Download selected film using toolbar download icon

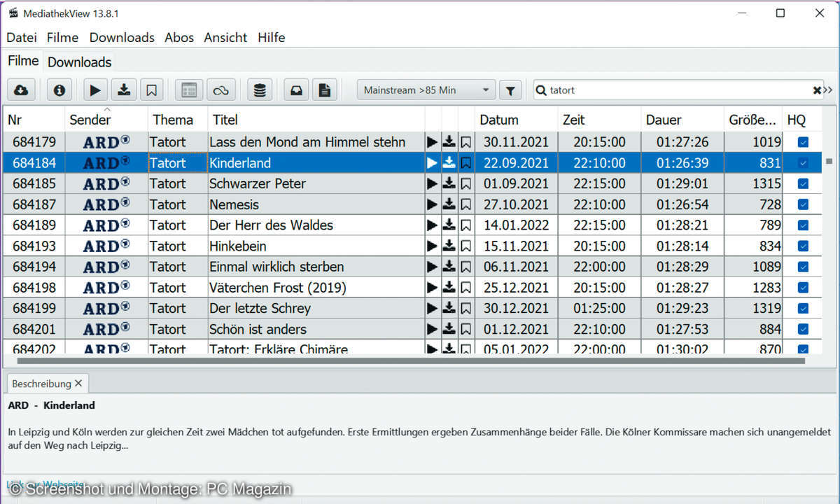[124, 90]
